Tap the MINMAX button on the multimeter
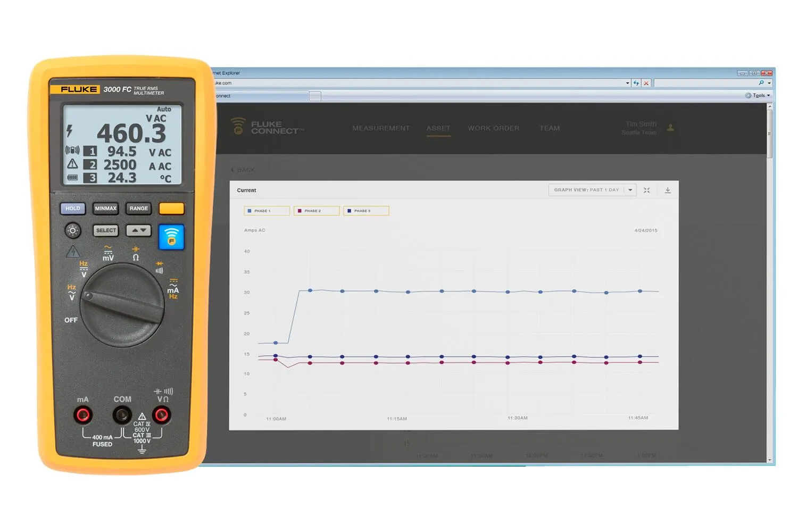Screen dimensions: 798x532 [x=106, y=209]
